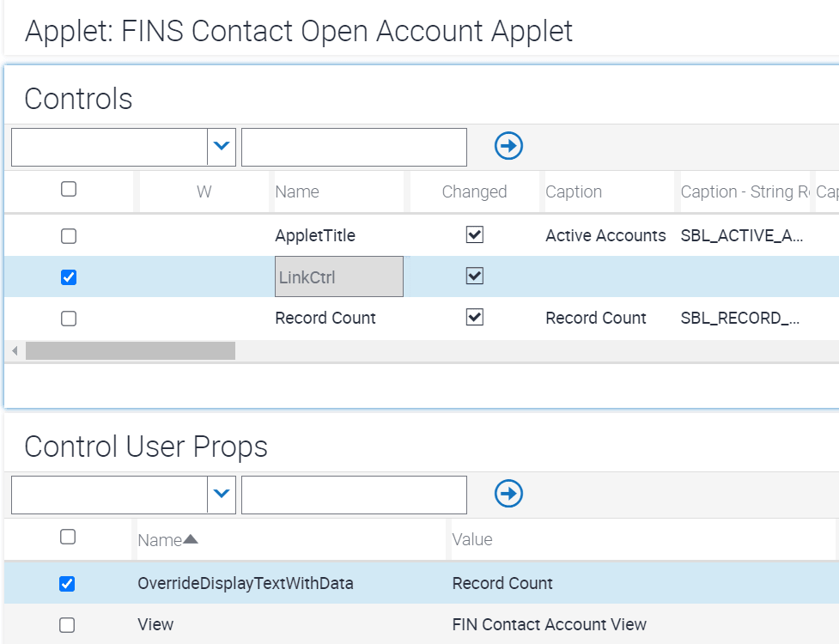Open the Controls search field dropdown
Viewport: 839px width, 644px height.
pos(222,147)
